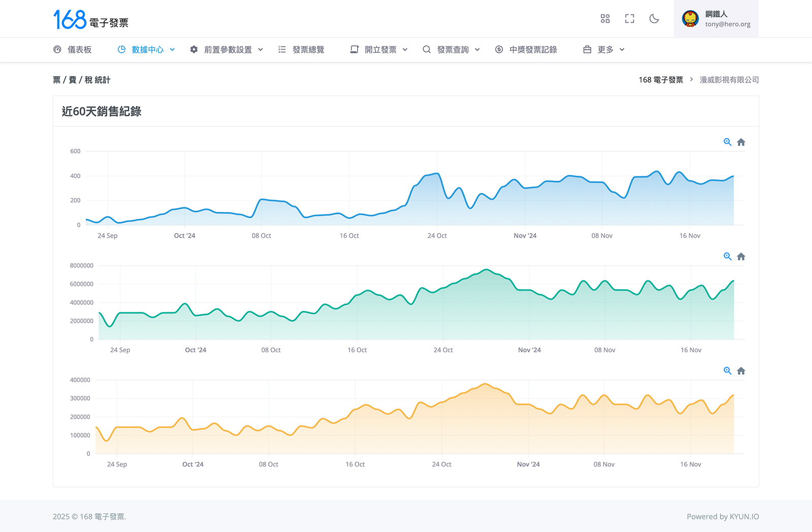
Task: Open the 更多 menu
Action: 604,50
